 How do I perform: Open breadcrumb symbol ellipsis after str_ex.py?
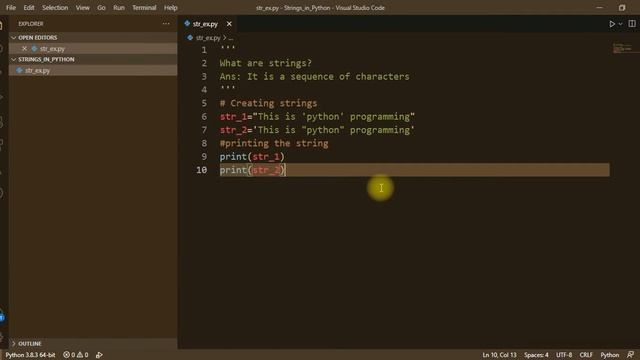(x=231, y=38)
